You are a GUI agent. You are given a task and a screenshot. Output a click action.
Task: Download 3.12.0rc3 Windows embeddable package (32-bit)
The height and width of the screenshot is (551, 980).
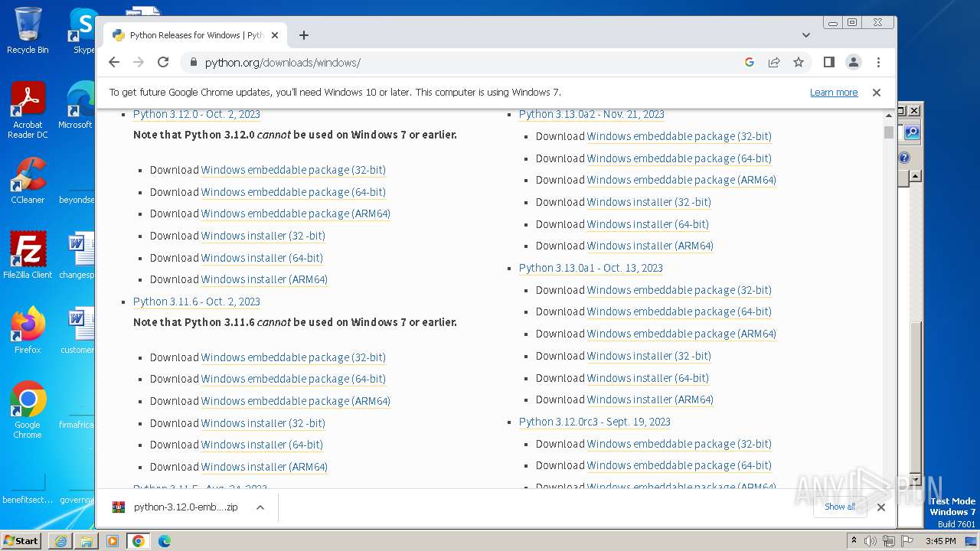pyautogui.click(x=679, y=444)
